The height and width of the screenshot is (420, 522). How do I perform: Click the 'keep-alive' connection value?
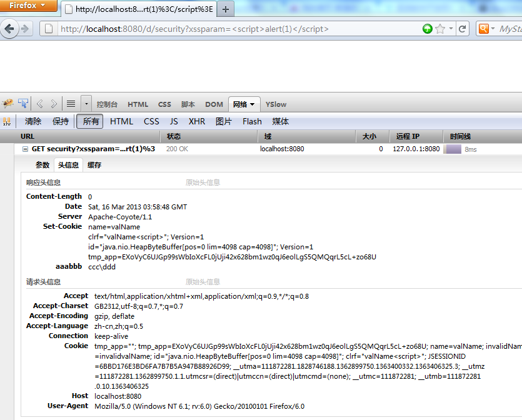[111, 336]
